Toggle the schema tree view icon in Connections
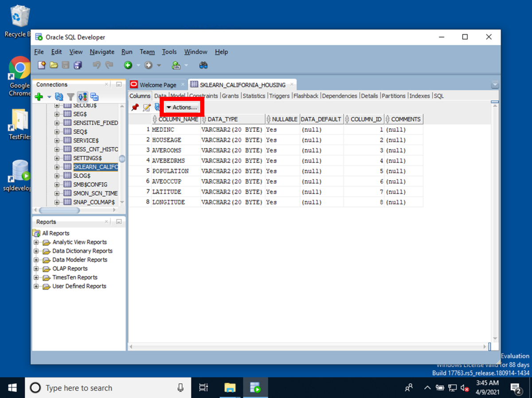The width and height of the screenshot is (532, 398). (x=82, y=97)
